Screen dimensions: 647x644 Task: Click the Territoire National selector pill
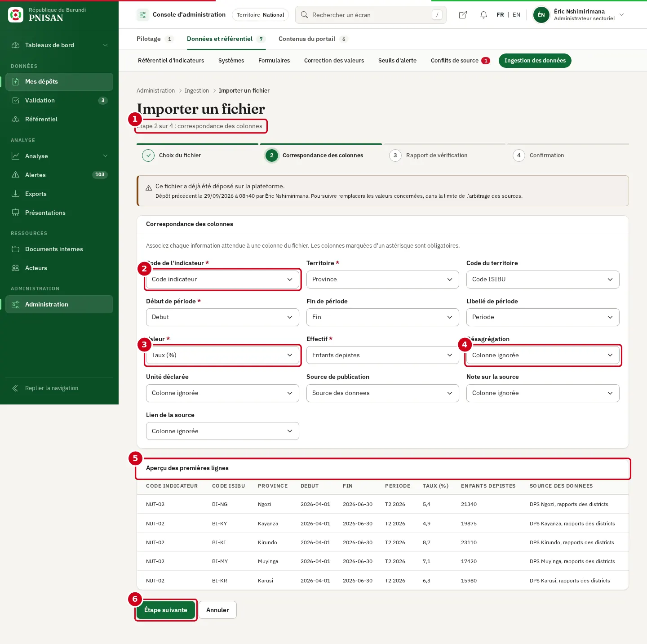click(260, 15)
